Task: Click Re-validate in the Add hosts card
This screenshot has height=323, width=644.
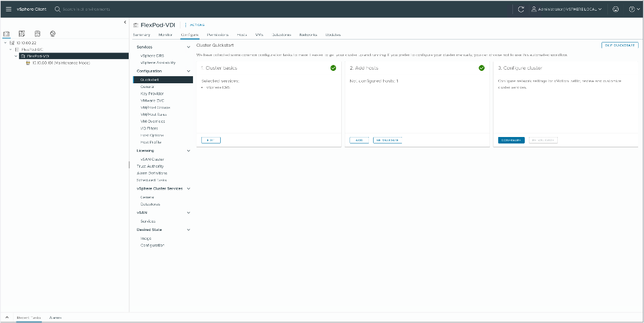Action: pos(387,140)
